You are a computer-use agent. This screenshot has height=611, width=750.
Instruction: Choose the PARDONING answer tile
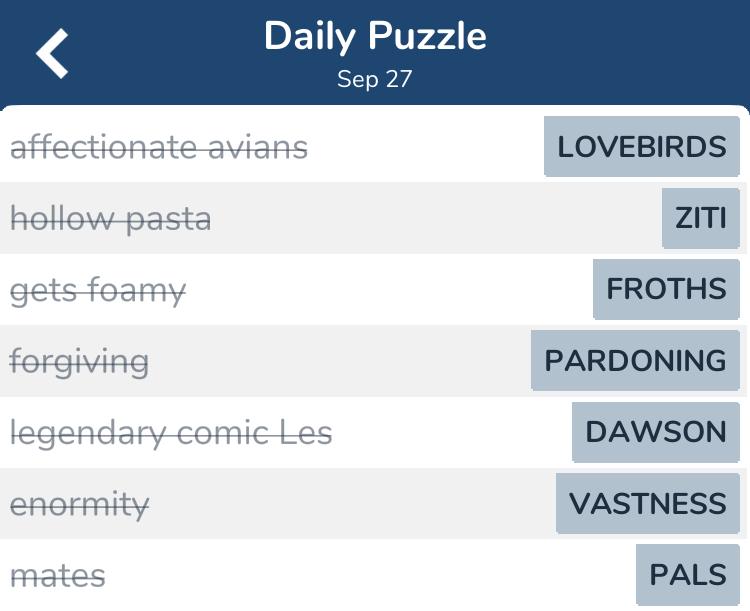635,361
